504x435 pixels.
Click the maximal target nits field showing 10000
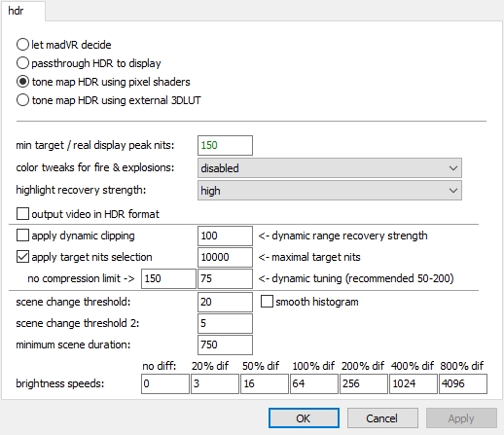(225, 257)
